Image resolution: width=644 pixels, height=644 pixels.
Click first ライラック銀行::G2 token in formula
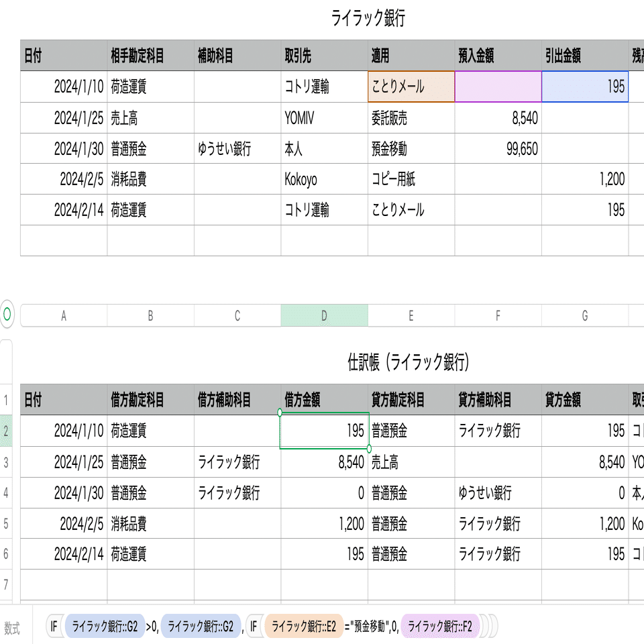point(104,627)
